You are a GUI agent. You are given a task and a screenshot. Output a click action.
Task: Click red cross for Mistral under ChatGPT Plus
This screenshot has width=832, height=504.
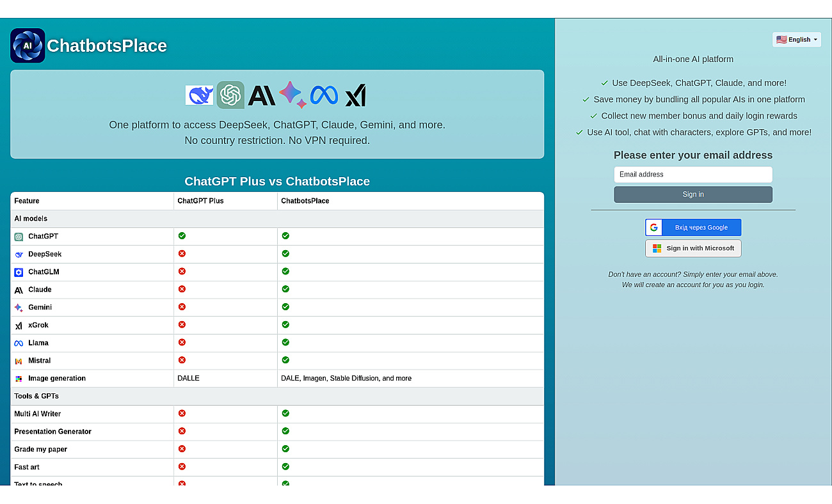coord(182,360)
